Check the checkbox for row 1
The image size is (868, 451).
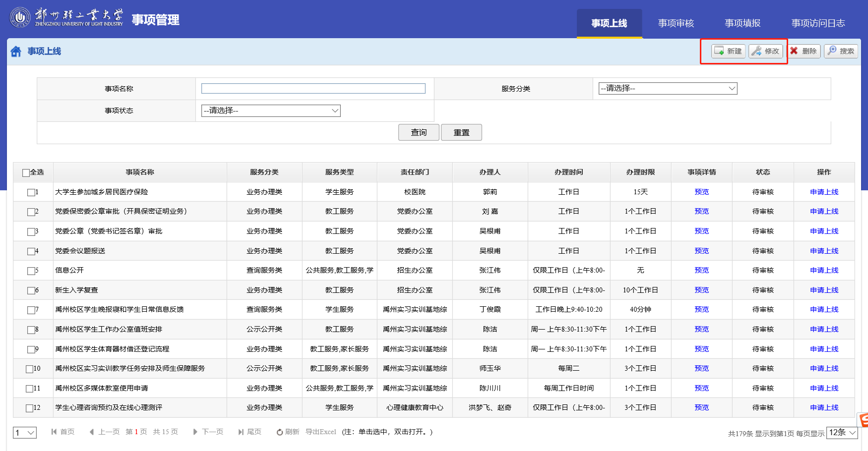(31, 192)
